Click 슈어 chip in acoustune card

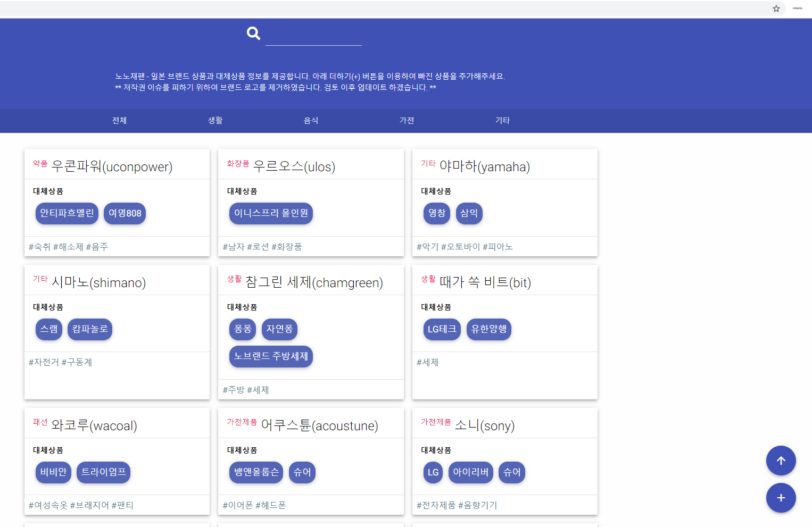302,472
